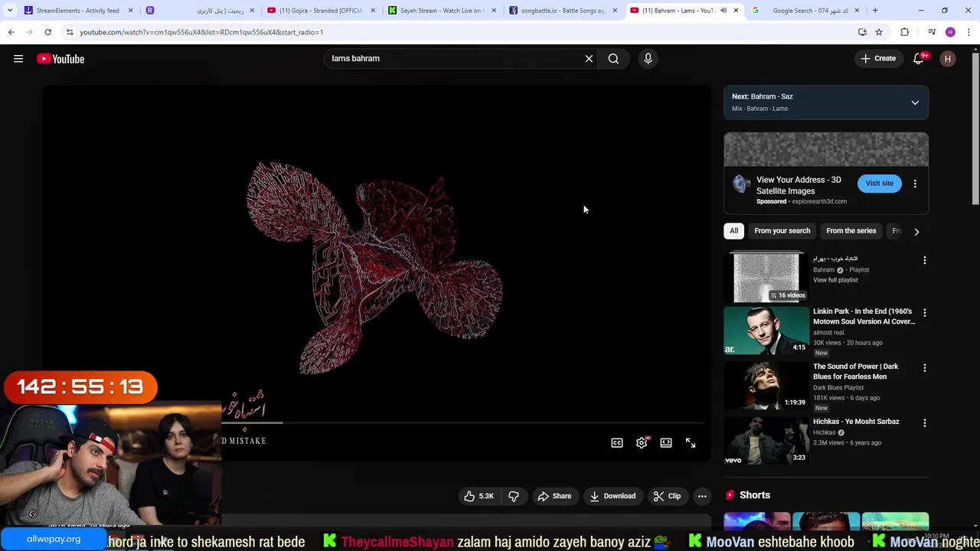This screenshot has width=980, height=551.
Task: Like the video with 5.3K likes
Action: click(x=479, y=496)
